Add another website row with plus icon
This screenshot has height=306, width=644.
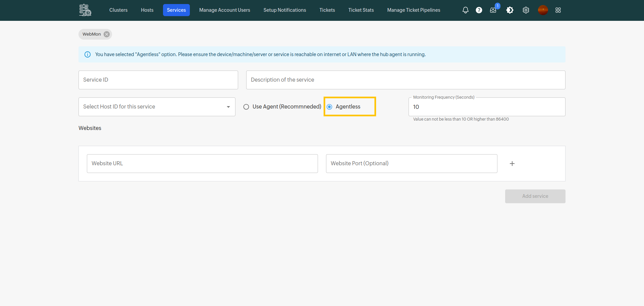click(x=512, y=164)
